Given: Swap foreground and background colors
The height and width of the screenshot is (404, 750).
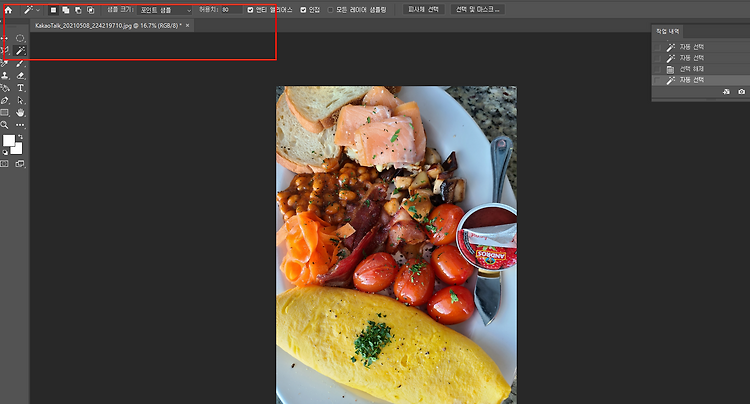Looking at the screenshot, I should pyautogui.click(x=21, y=137).
